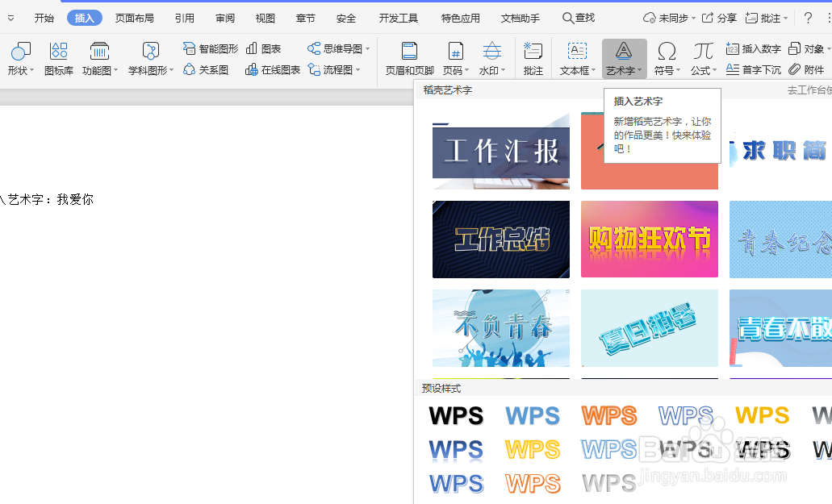Choose the 工作汇报 WordArt template
Viewport: 832px width, 504px height.
point(501,151)
